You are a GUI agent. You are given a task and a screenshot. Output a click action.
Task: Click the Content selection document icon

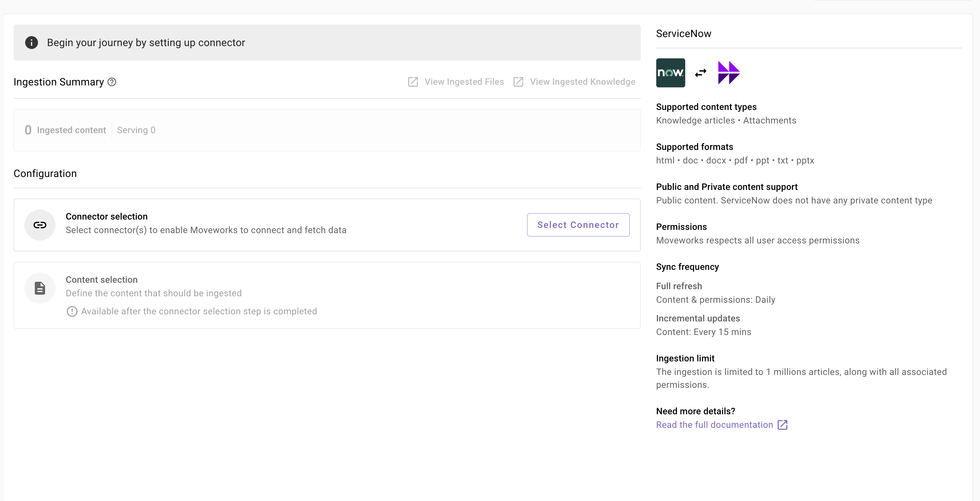click(x=40, y=288)
